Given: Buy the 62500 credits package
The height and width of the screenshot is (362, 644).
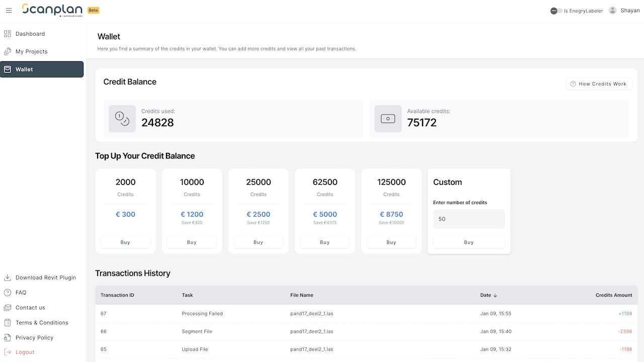Looking at the screenshot, I should [x=325, y=242].
